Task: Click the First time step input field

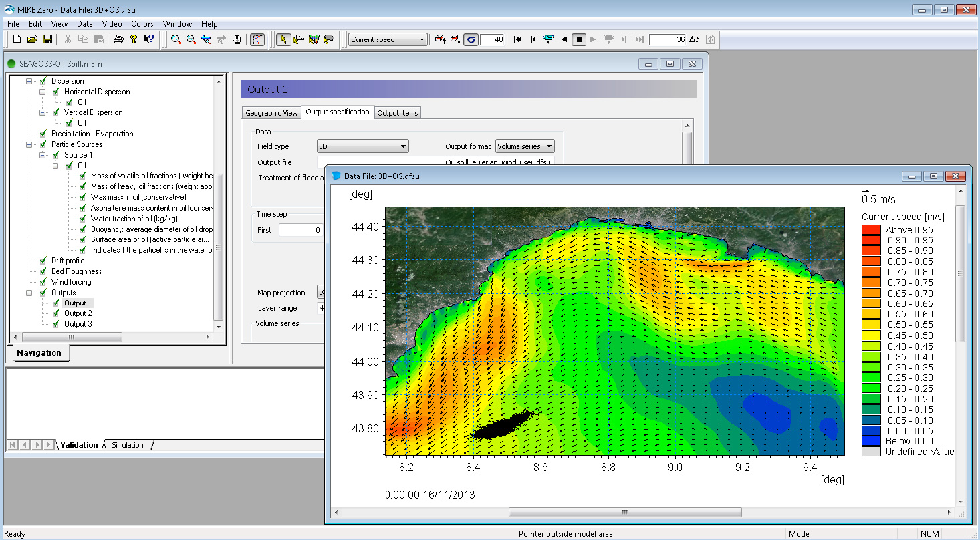Action: pyautogui.click(x=301, y=230)
